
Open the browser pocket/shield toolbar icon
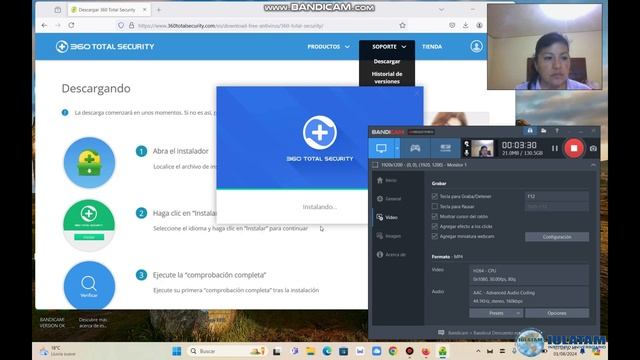pos(452,25)
